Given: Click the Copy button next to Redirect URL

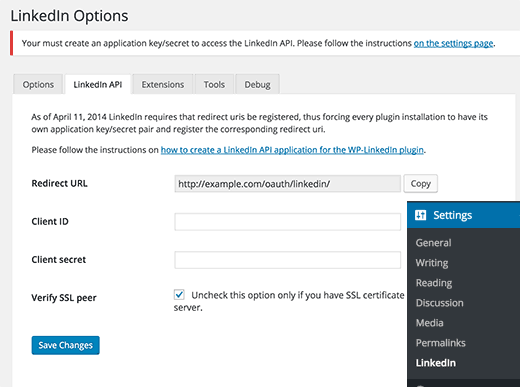Looking at the screenshot, I should 420,183.
